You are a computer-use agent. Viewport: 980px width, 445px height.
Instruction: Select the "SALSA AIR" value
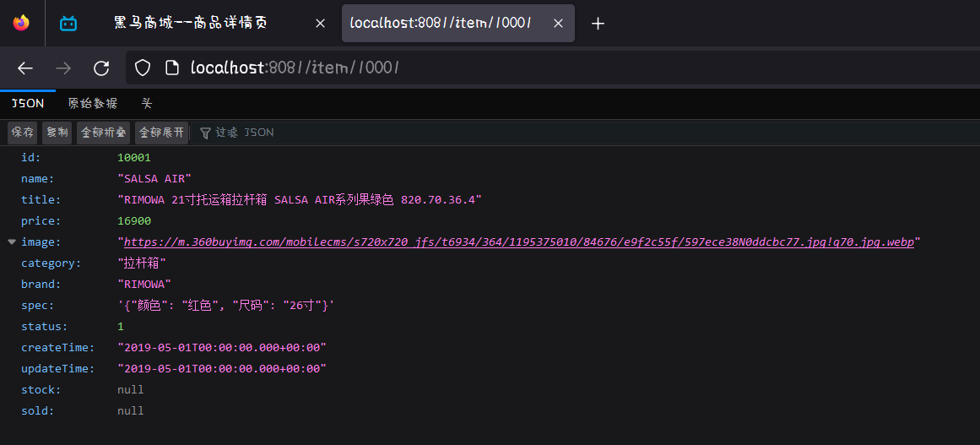154,179
